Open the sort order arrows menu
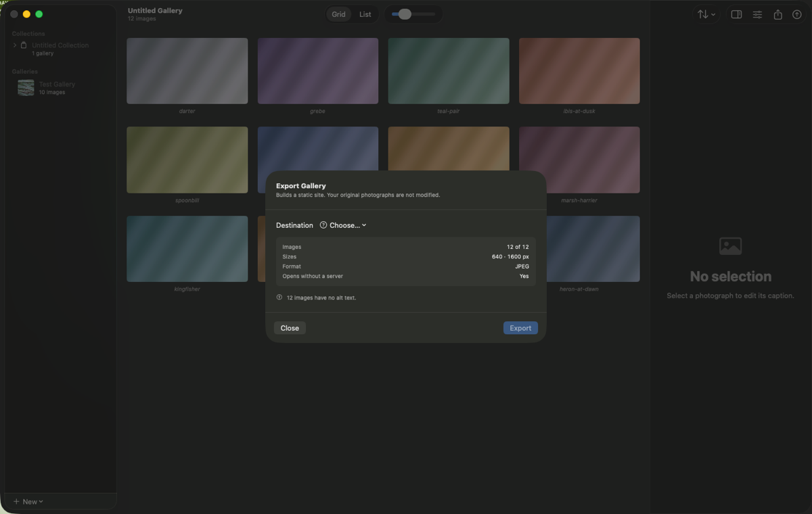Screen dimensions: 812x514 point(706,14)
